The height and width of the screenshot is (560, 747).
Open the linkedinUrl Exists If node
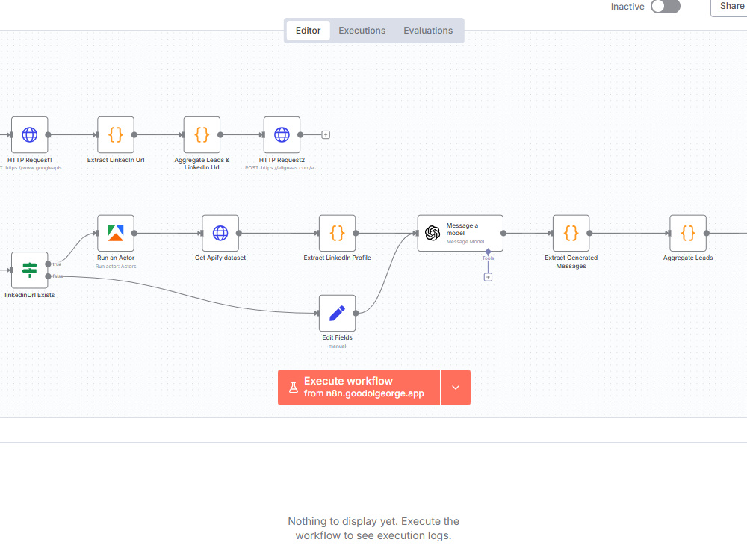pos(30,270)
